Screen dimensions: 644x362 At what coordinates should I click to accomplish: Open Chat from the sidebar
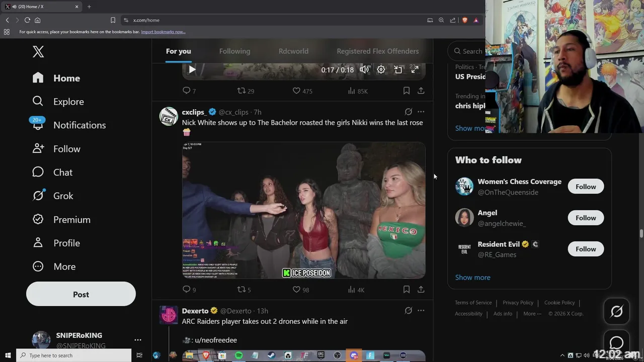coord(52,172)
